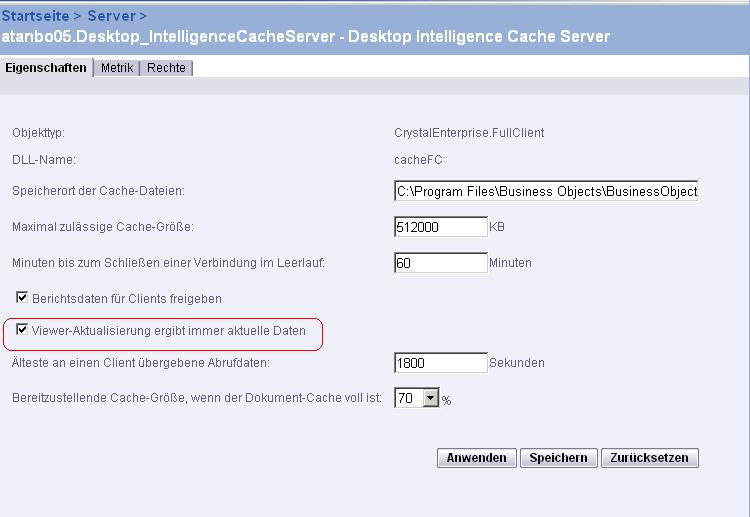The height and width of the screenshot is (517, 750).
Task: Click the Zurücksetzen button
Action: coord(650,458)
